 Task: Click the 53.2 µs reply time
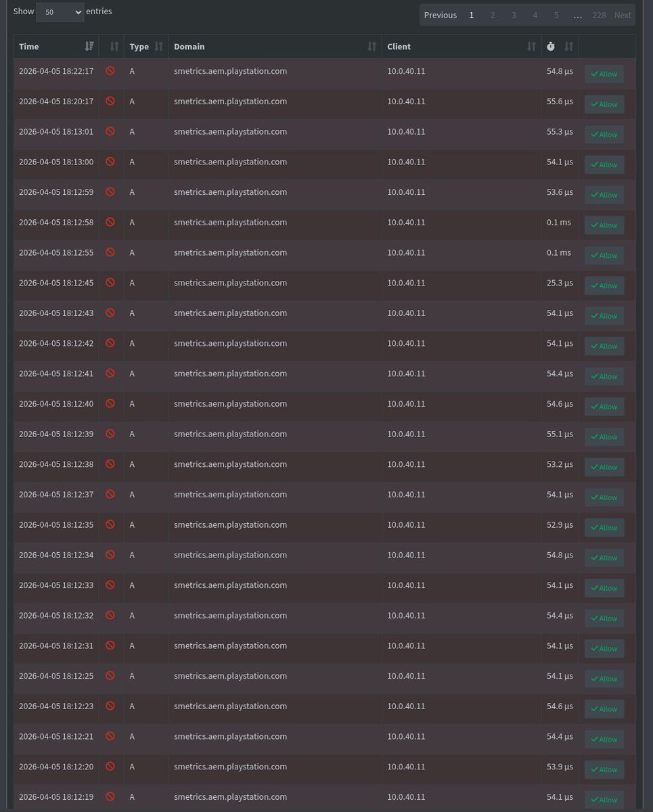560,464
